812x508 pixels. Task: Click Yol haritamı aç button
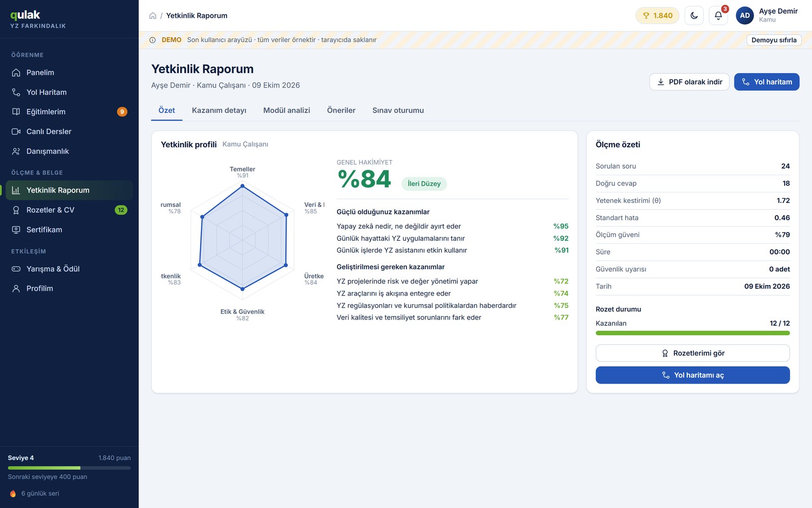click(693, 375)
